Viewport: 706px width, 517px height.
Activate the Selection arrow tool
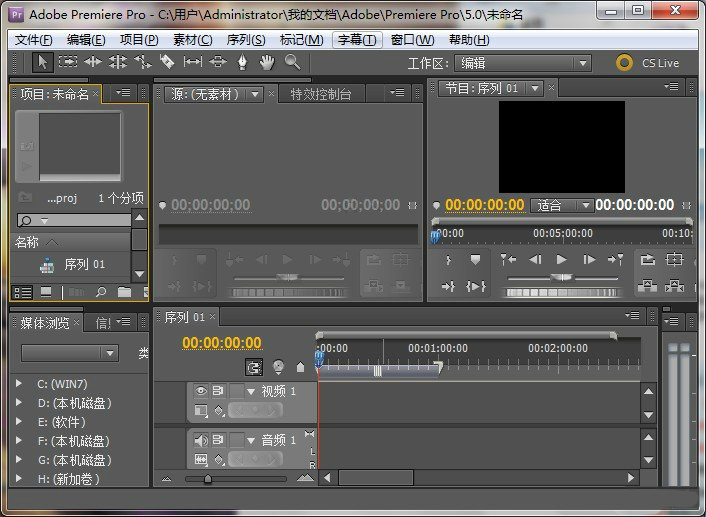pos(42,62)
